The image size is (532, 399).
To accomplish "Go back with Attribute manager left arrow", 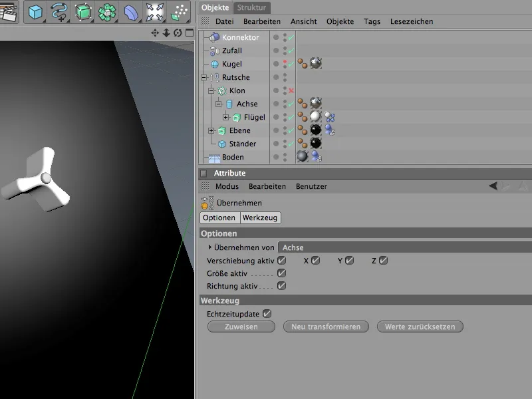I will tap(493, 186).
